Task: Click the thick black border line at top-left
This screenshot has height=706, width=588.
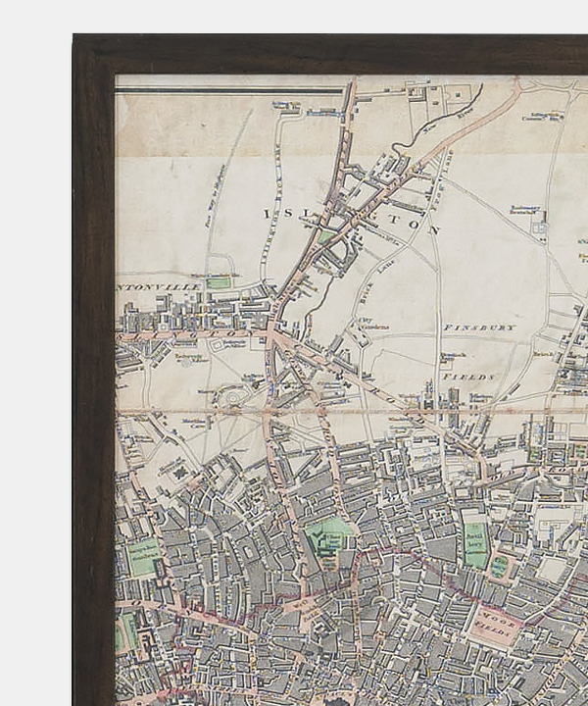Action: (229, 91)
